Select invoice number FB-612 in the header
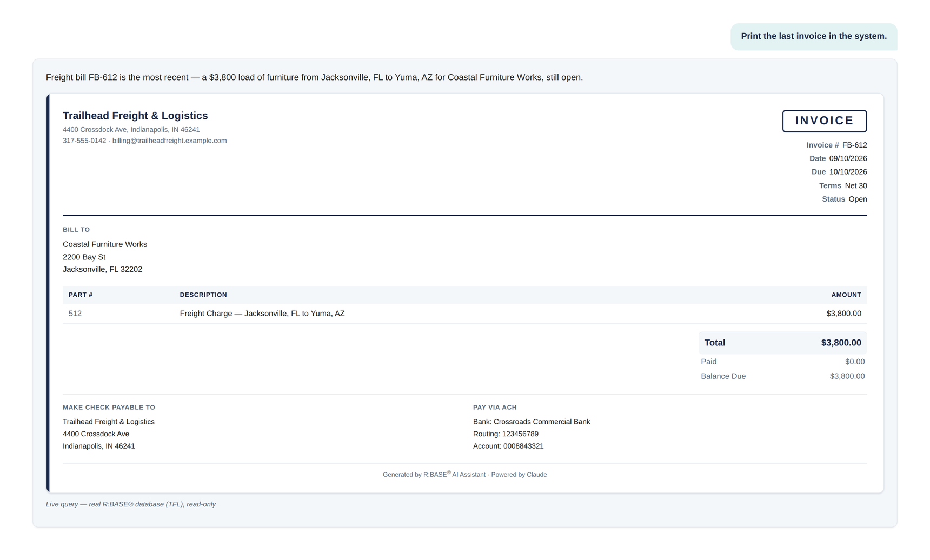The image size is (930, 560). (x=855, y=145)
